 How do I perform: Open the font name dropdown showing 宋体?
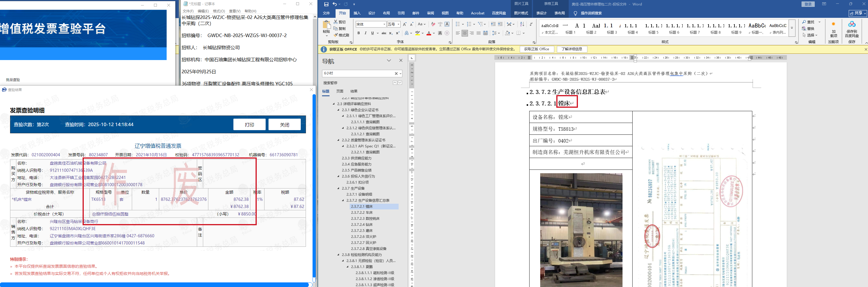pyautogui.click(x=384, y=24)
